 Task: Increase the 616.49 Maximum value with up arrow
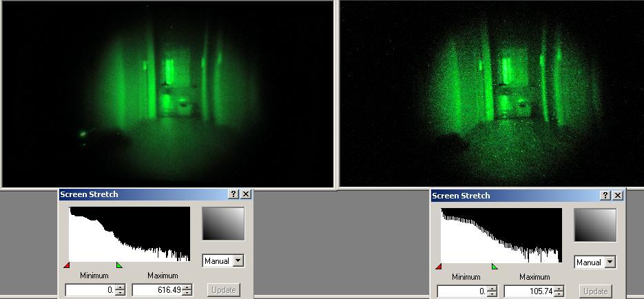187,287
